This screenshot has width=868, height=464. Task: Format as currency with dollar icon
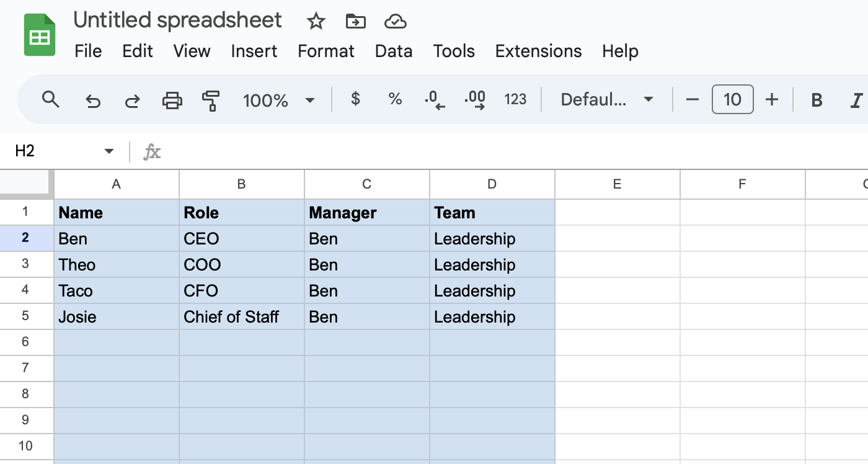click(355, 99)
